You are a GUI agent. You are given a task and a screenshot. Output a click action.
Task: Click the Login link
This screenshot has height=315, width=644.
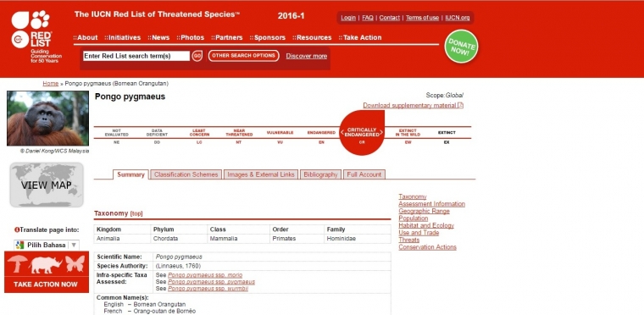click(348, 18)
